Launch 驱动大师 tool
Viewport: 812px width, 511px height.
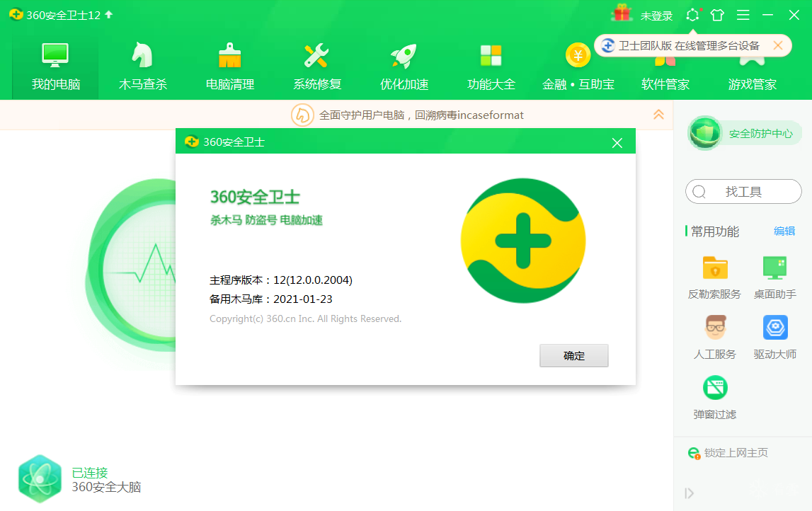click(x=774, y=338)
